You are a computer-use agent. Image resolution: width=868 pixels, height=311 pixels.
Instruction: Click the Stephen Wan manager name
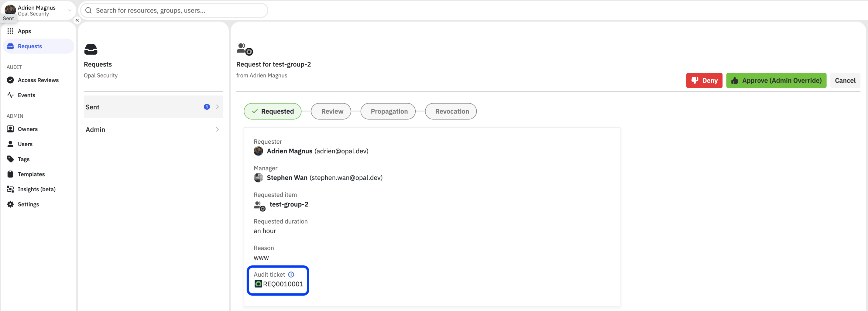pos(287,178)
